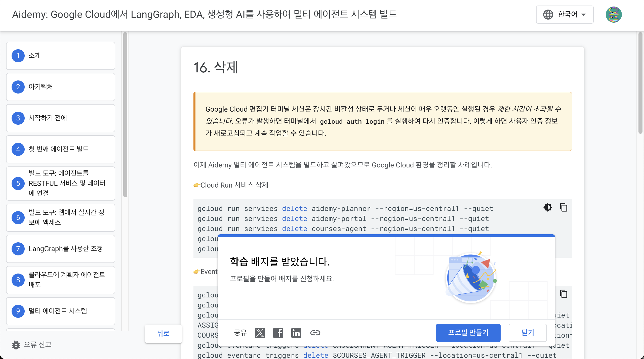Image resolution: width=644 pixels, height=359 pixels.
Task: Click the 16. 삭제 section heading
Action: pyautogui.click(x=216, y=68)
